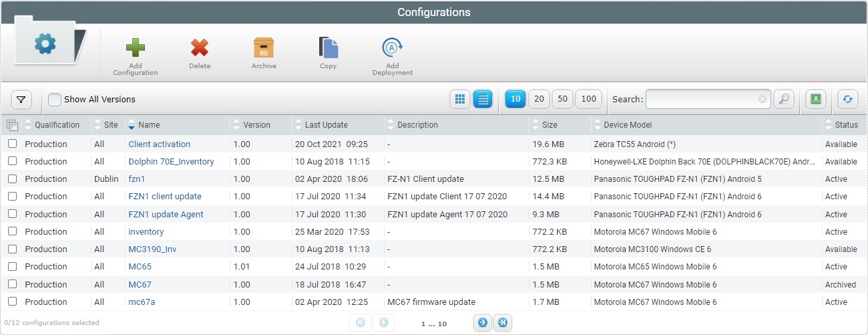868x335 pixels.
Task: Open the MC65 configuration link
Action: point(140,266)
